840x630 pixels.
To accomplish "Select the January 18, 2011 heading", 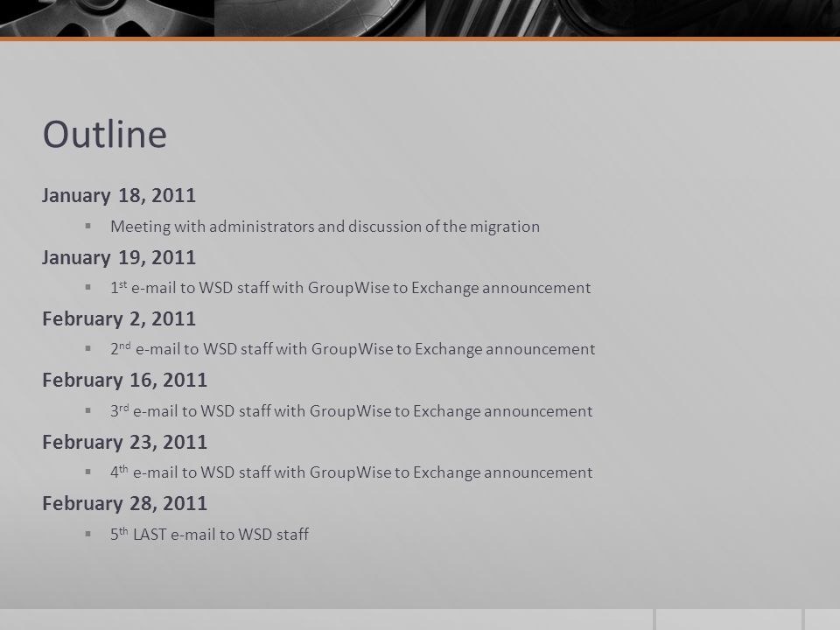I will click(119, 195).
